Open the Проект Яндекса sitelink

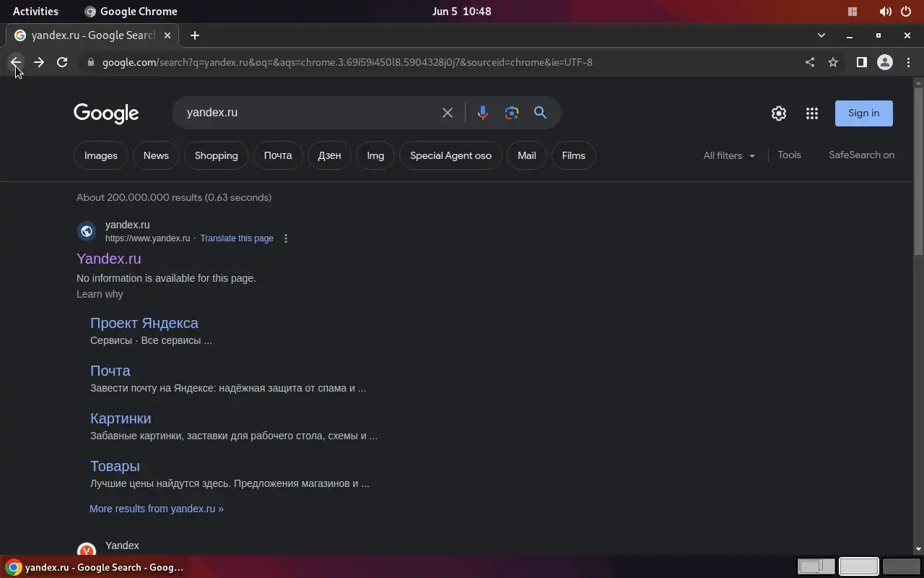(144, 323)
